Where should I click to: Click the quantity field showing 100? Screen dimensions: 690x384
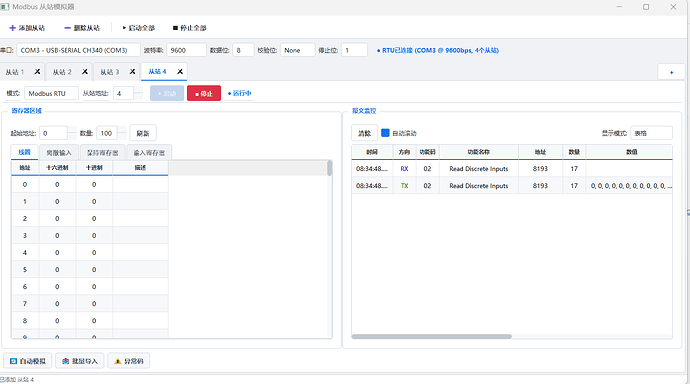click(x=106, y=133)
